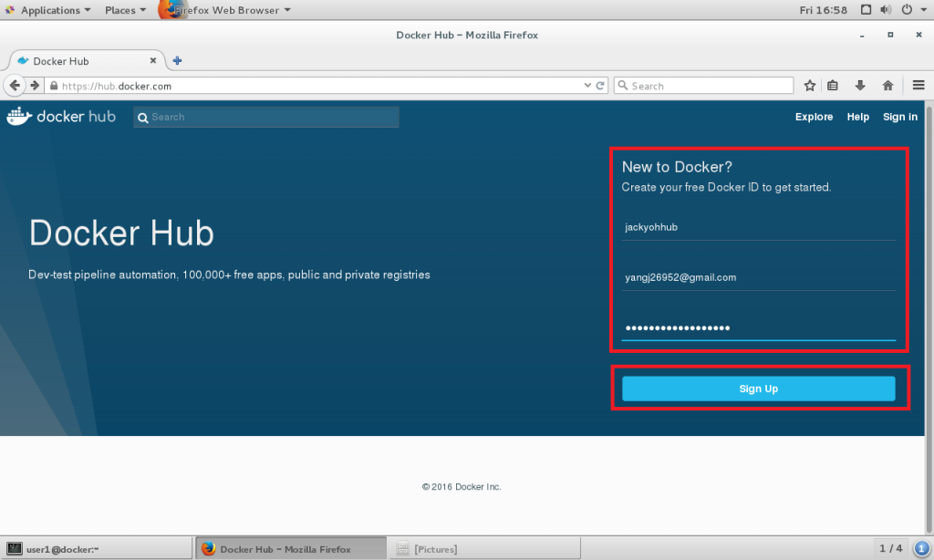Click Sign in link

[900, 117]
